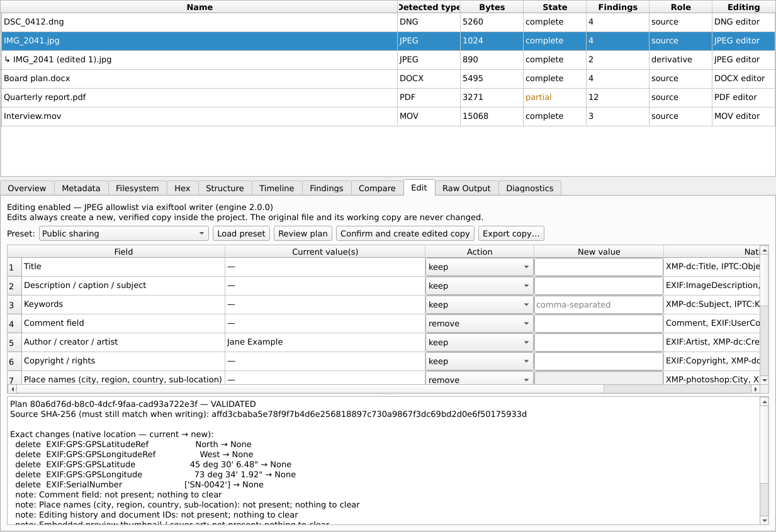Sort file list by Bytes column header

click(x=492, y=7)
